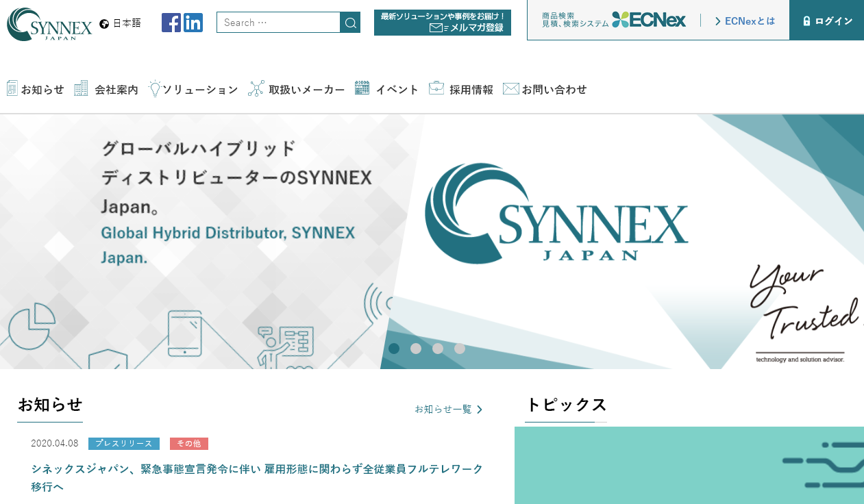
Task: Click the Search input field
Action: coord(278,23)
